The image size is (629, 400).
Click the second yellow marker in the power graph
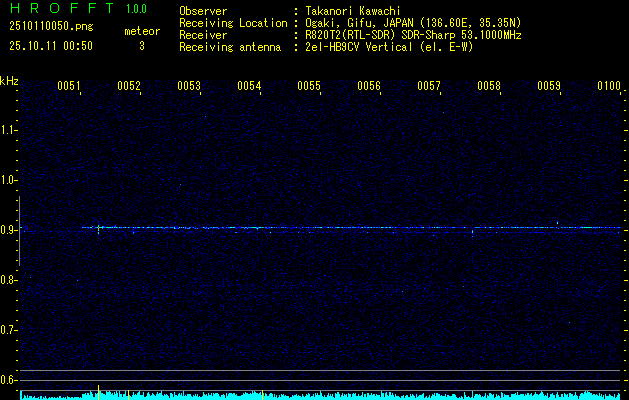tap(128, 395)
